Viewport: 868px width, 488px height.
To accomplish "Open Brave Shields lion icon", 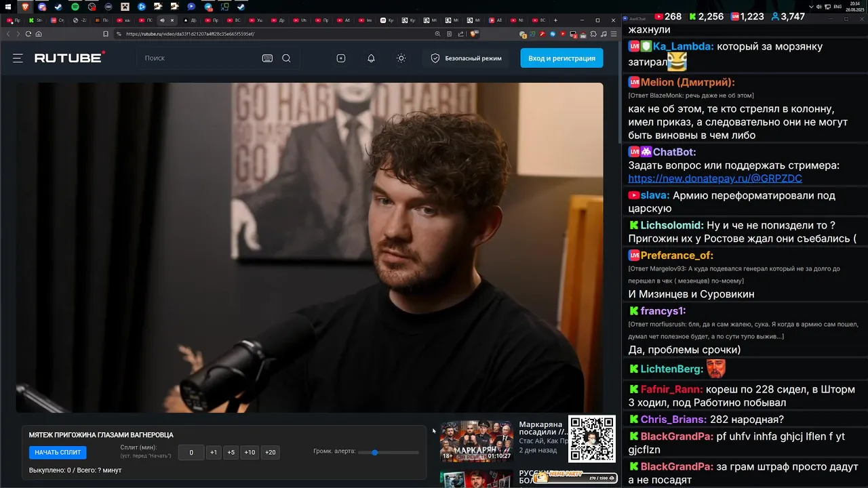I will coord(474,33).
